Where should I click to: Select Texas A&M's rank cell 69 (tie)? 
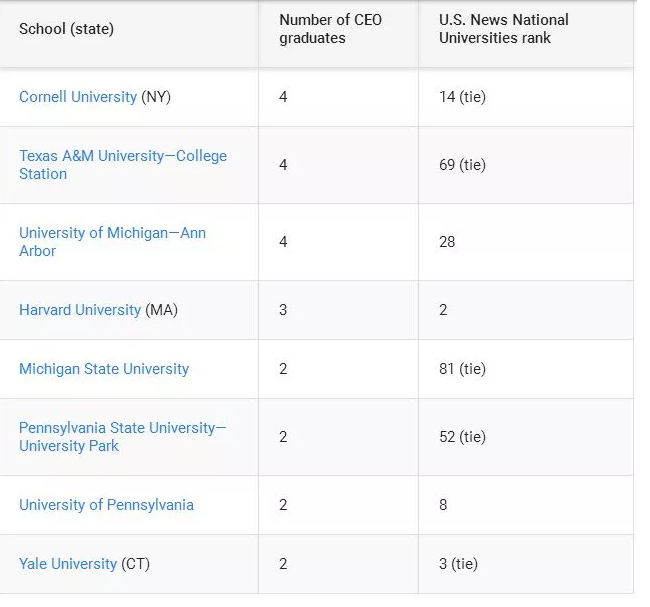coord(526,165)
